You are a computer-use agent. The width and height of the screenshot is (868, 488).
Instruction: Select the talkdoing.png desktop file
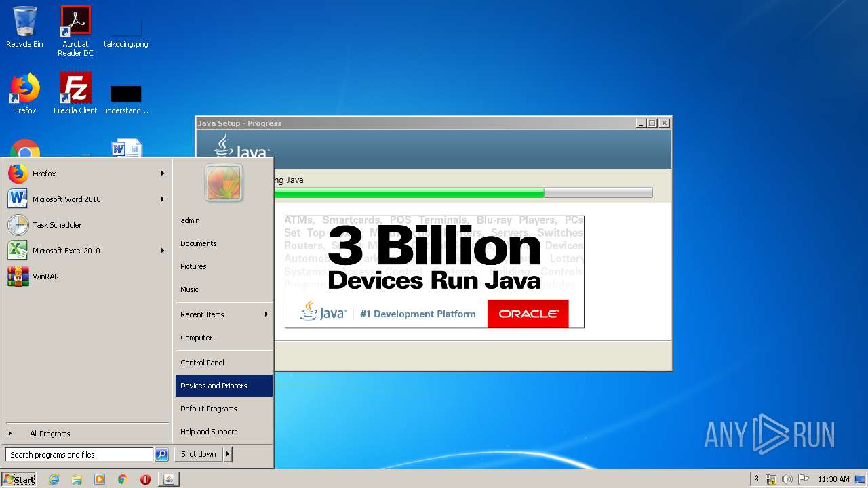click(126, 31)
